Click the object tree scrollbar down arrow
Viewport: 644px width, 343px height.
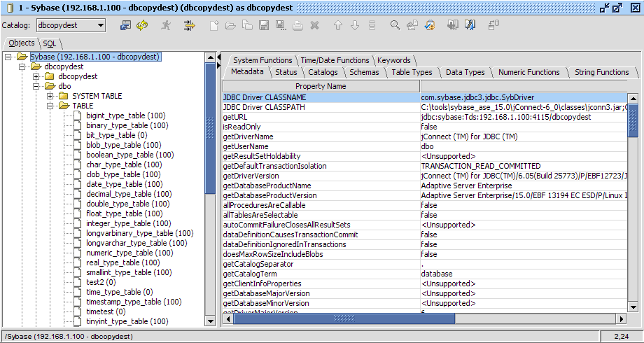[x=210, y=321]
